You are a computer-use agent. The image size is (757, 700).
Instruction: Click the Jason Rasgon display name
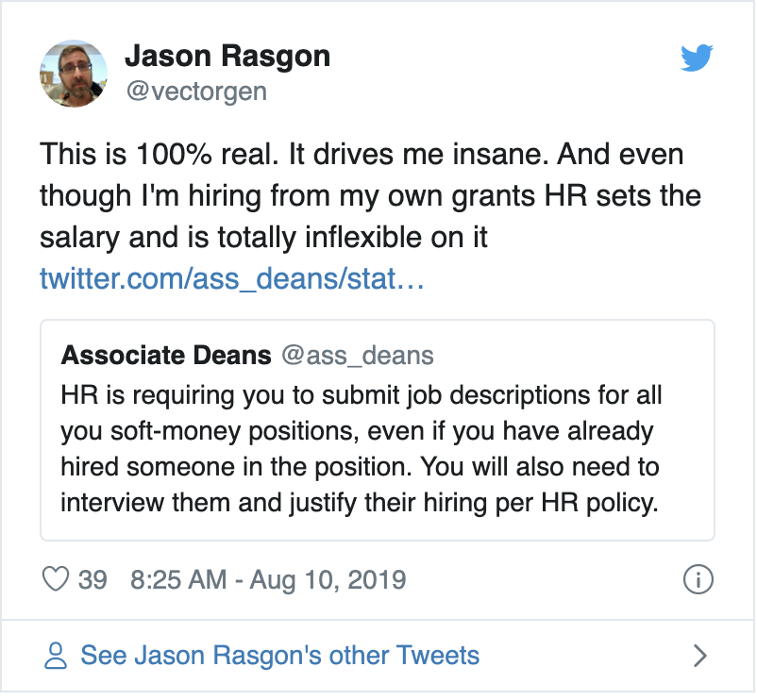click(227, 57)
